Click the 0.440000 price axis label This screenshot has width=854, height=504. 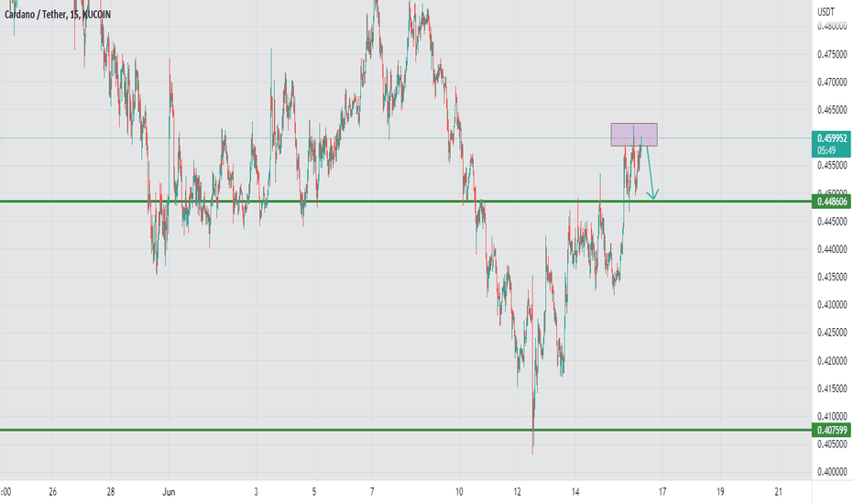pos(832,249)
